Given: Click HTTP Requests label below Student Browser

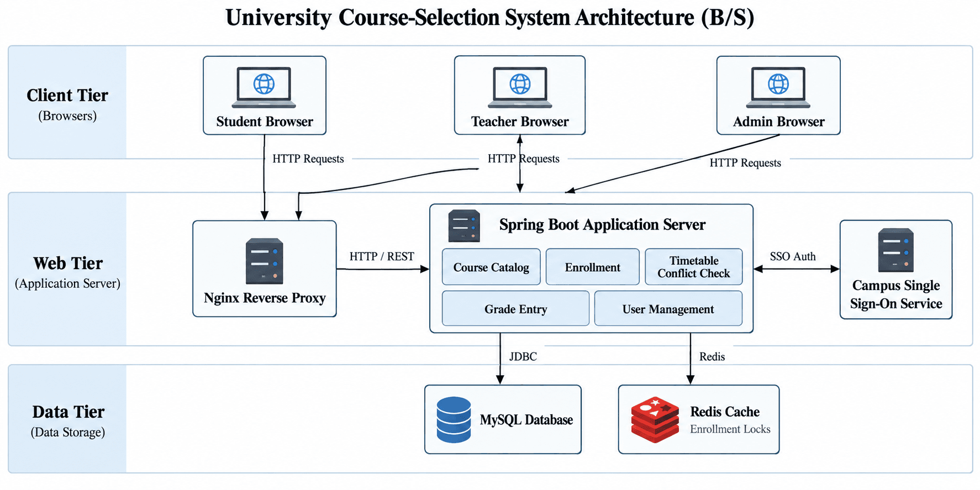Looking at the screenshot, I should tap(308, 159).
